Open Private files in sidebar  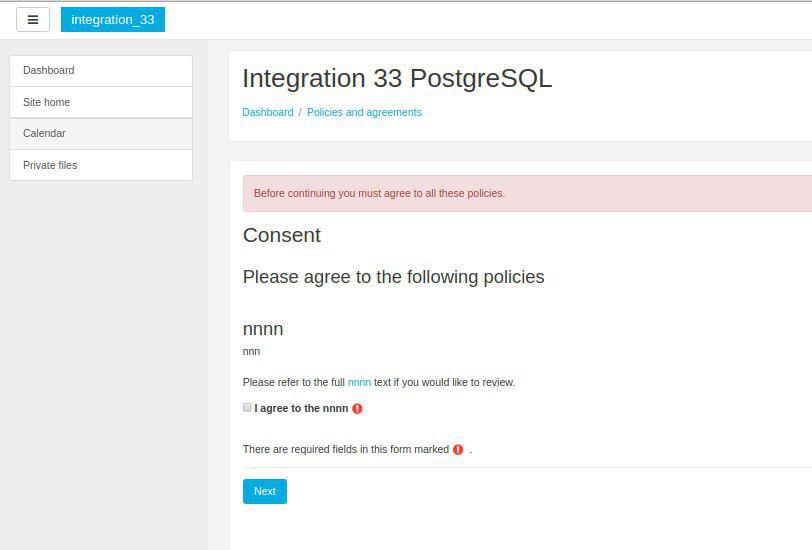point(101,165)
